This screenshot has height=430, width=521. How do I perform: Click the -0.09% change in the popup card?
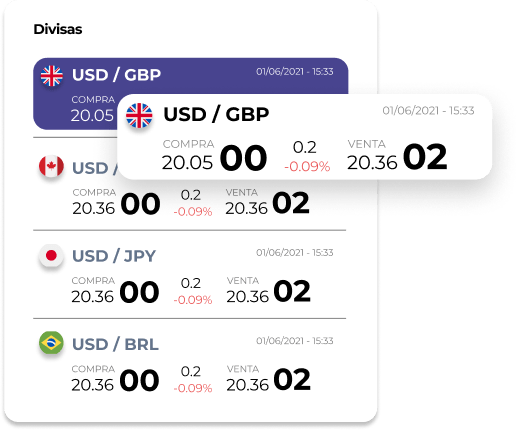(307, 166)
